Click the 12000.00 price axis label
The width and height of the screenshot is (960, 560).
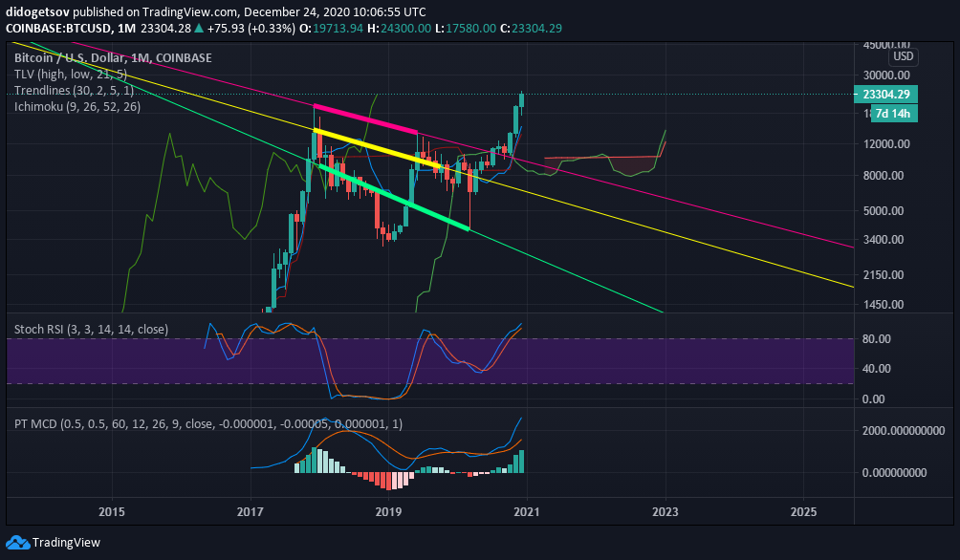pos(886,144)
